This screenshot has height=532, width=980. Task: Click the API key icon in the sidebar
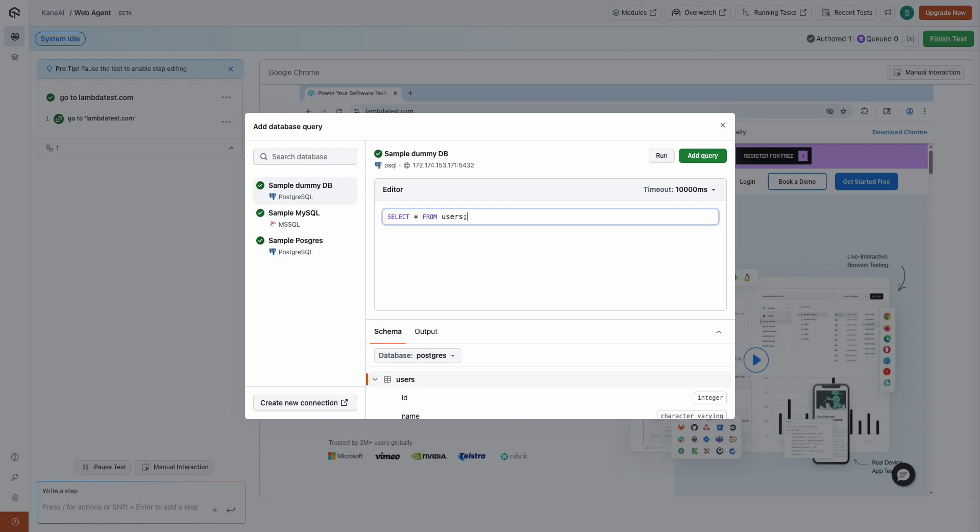[15, 478]
